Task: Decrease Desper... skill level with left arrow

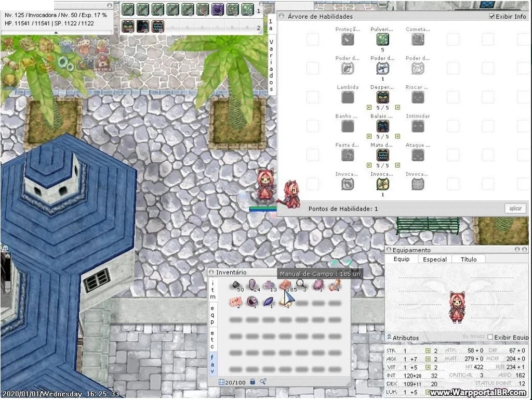Action: [x=369, y=107]
